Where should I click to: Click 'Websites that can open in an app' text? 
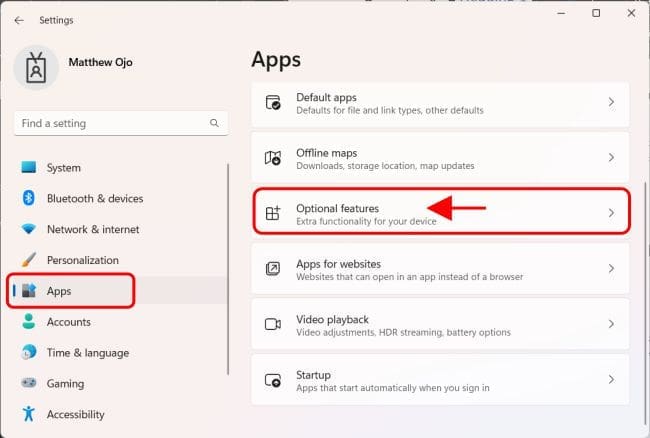coord(410,277)
